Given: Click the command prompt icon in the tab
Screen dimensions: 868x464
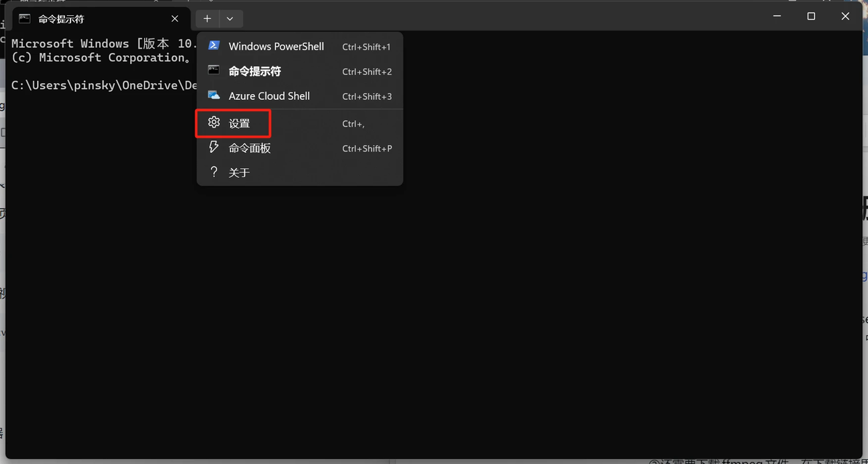Looking at the screenshot, I should (24, 19).
